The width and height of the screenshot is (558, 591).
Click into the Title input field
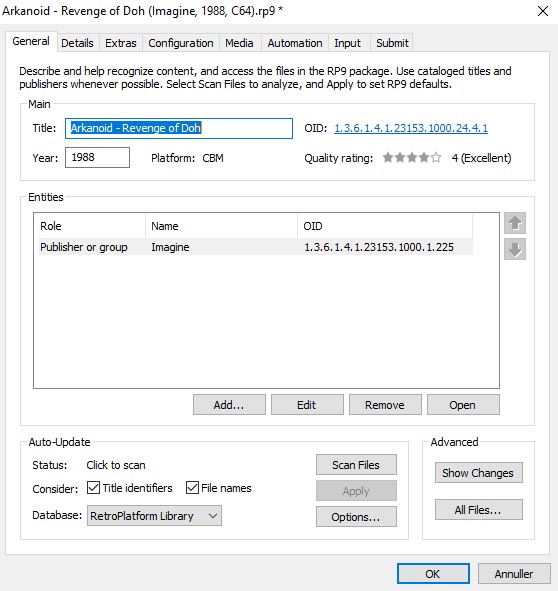[x=179, y=128]
